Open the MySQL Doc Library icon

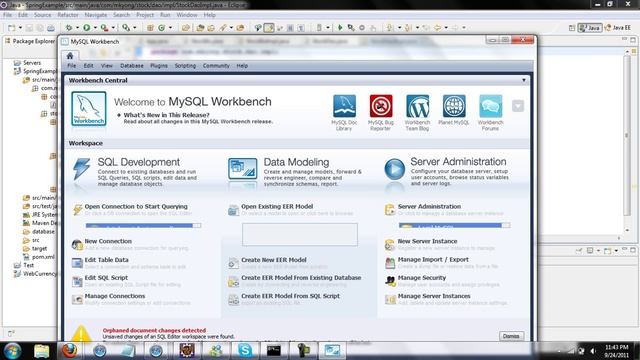[x=344, y=106]
